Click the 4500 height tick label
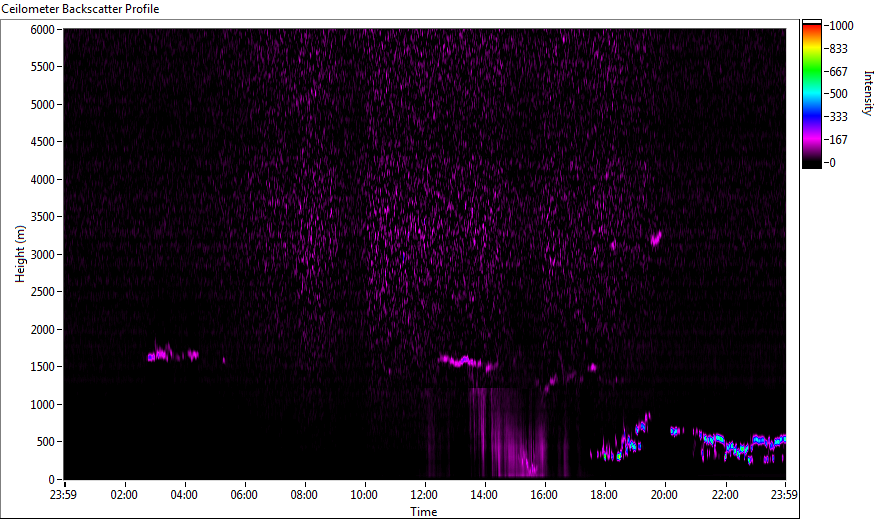This screenshot has height=519, width=878. coord(43,142)
